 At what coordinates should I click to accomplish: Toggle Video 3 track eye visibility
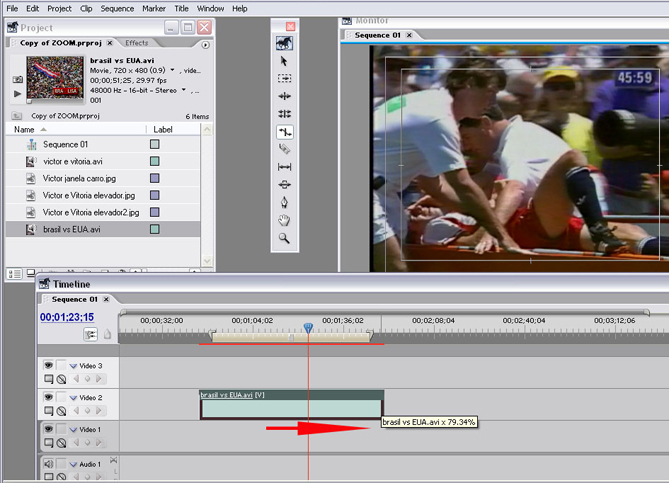pyautogui.click(x=47, y=366)
